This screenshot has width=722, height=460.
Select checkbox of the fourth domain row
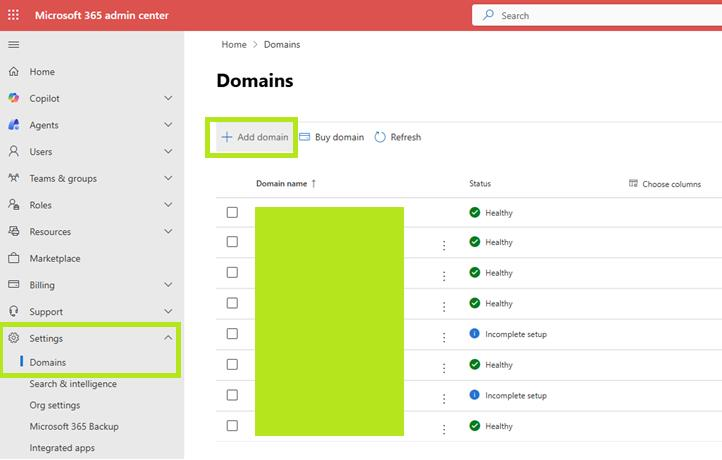point(232,303)
